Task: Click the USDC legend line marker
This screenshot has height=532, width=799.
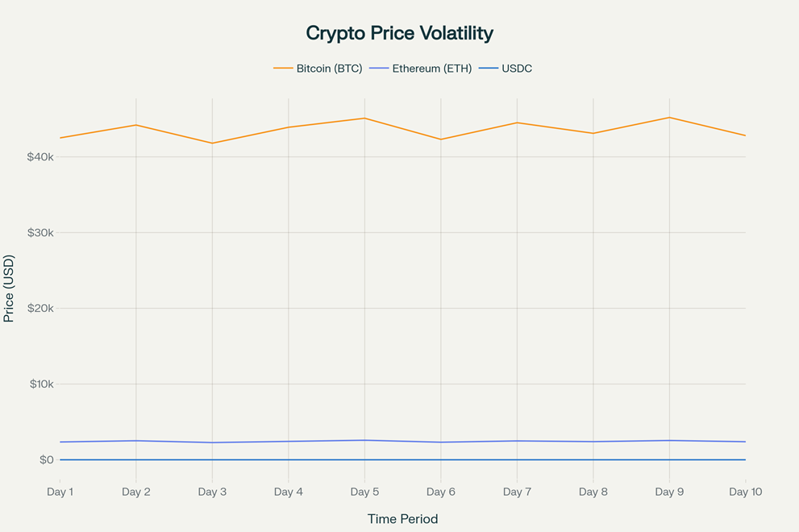Action: (489, 69)
